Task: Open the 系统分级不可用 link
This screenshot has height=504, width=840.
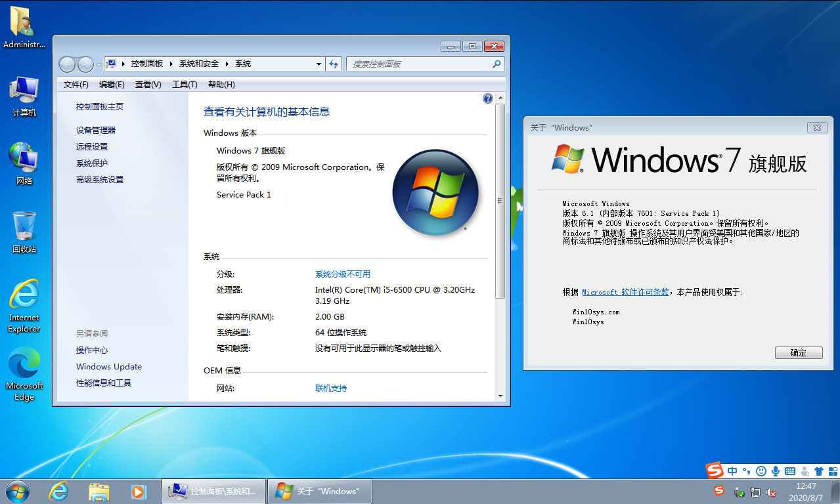Action: click(343, 274)
